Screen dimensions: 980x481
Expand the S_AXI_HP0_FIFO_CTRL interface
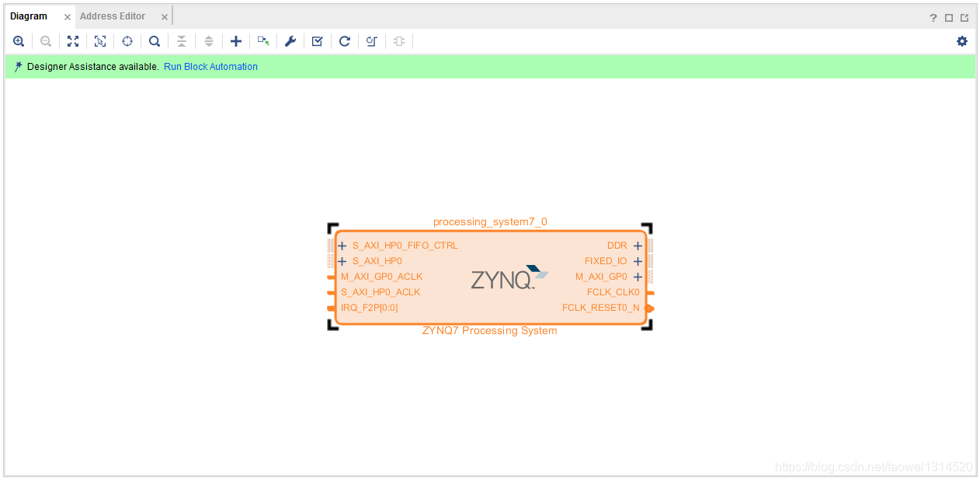342,246
